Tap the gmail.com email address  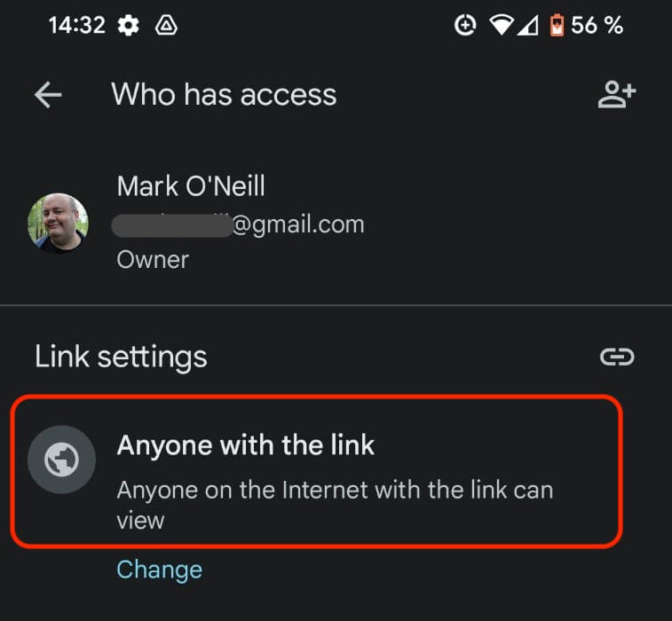tap(238, 224)
